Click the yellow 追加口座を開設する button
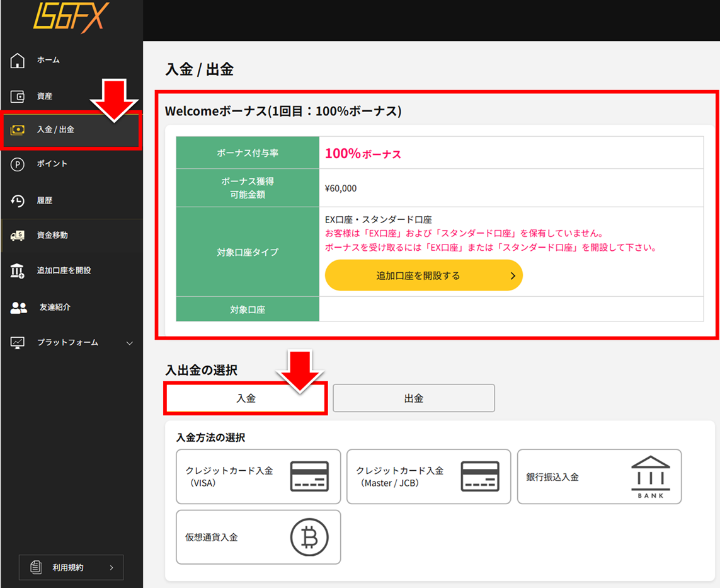This screenshot has width=720, height=588. tap(424, 275)
